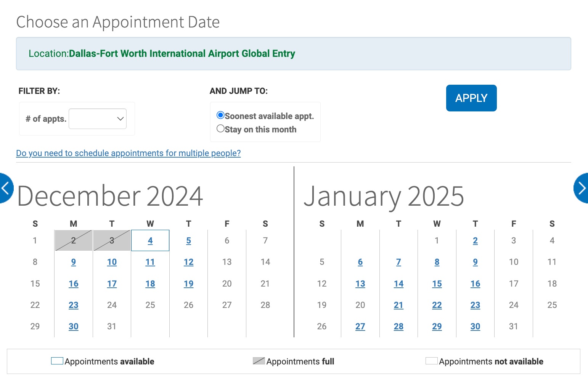588x390 pixels.
Task: Select January 16 appointment date
Action: pyautogui.click(x=475, y=284)
